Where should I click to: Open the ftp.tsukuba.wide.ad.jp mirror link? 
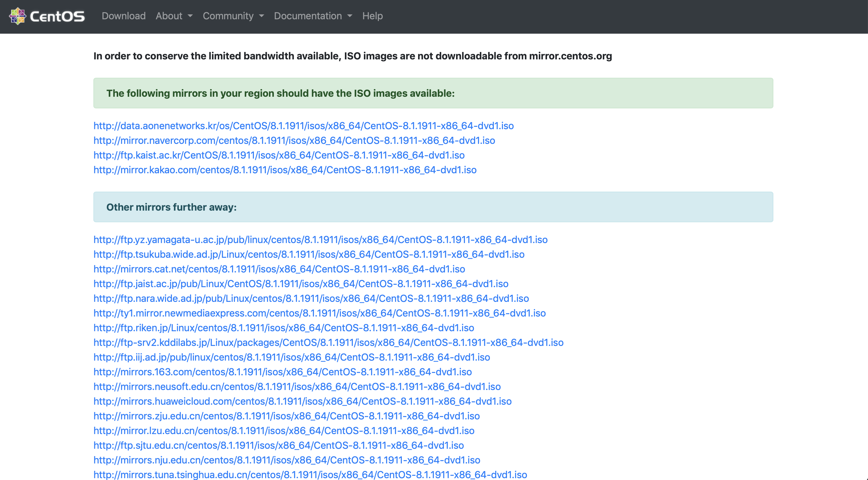(309, 254)
